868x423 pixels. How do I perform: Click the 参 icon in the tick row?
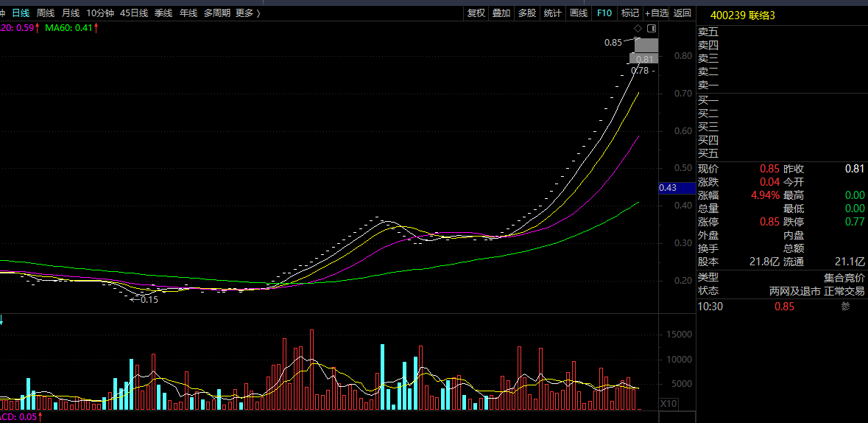(845, 307)
